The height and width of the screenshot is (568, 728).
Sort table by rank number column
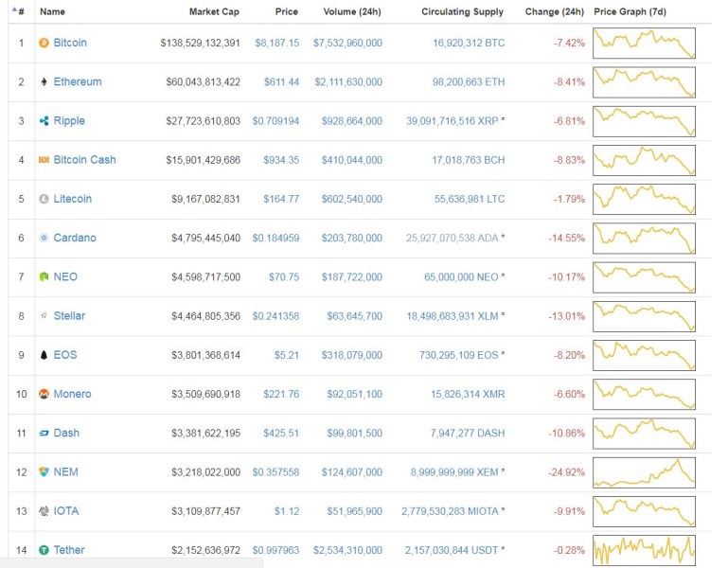point(20,12)
